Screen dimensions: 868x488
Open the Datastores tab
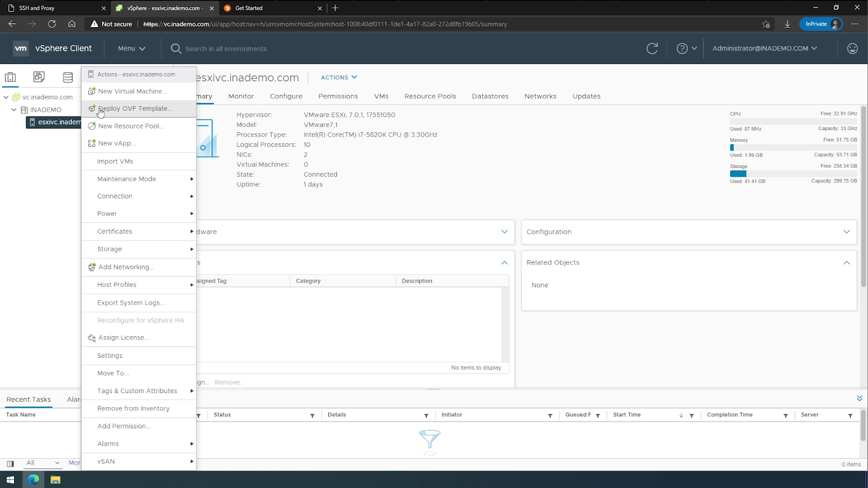point(490,96)
